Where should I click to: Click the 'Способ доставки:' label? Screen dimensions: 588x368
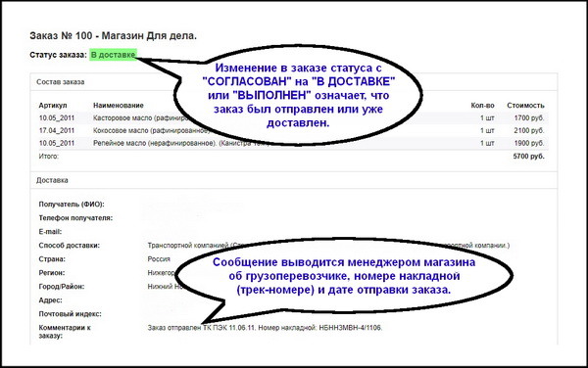[69, 246]
